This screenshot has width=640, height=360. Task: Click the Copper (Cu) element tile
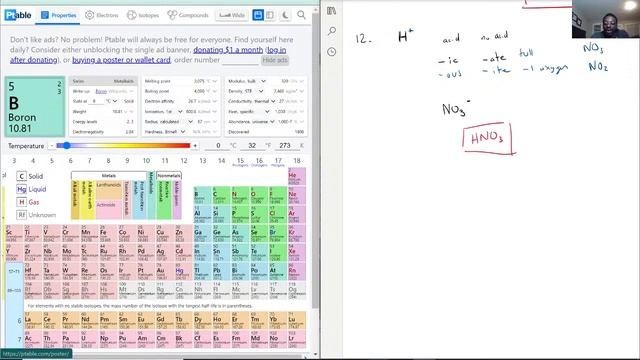(164, 234)
